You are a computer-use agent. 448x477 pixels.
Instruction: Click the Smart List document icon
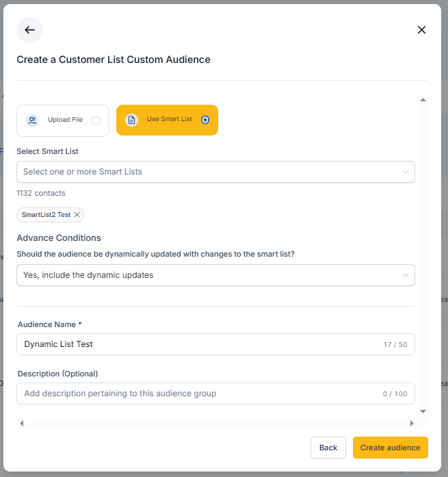coord(131,120)
